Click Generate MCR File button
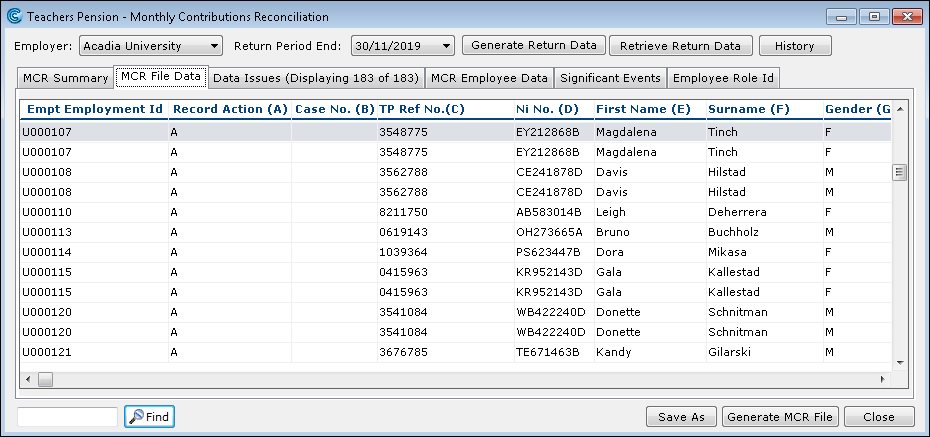This screenshot has width=930, height=437. (x=781, y=417)
